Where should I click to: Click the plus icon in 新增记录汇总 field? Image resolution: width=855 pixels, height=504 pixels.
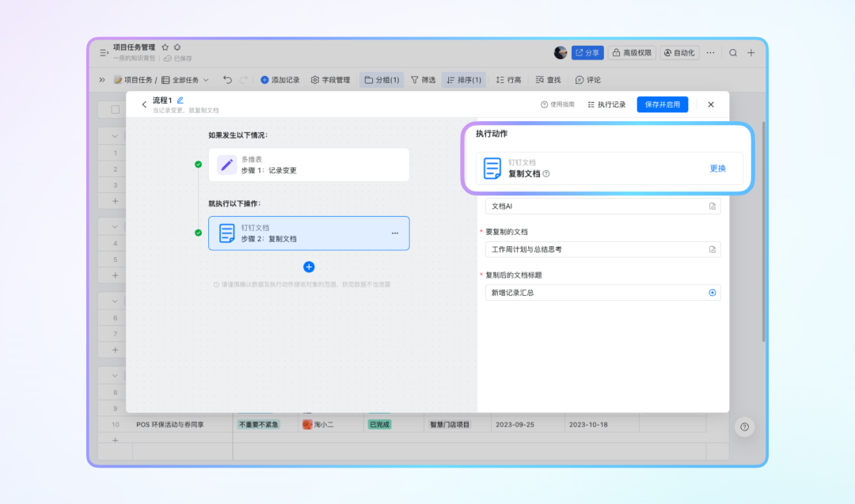tap(712, 293)
